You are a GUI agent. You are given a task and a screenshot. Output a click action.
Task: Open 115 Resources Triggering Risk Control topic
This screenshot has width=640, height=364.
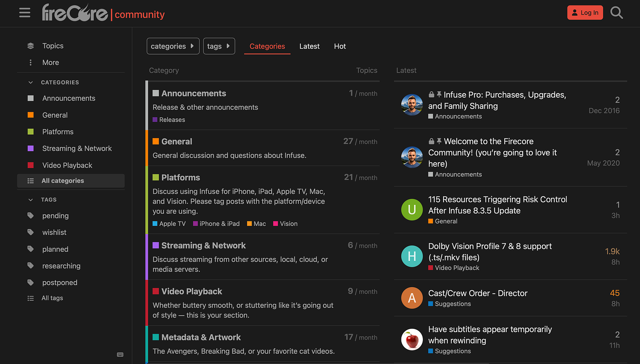point(498,205)
